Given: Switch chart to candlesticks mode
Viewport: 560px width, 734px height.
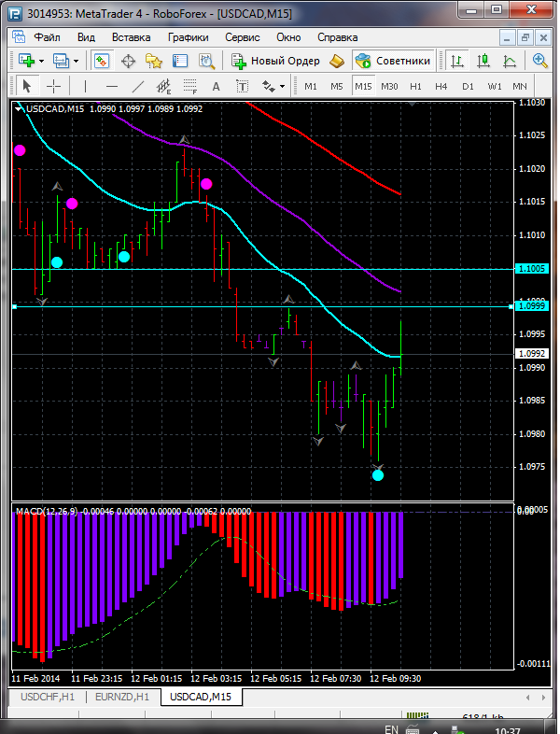Looking at the screenshot, I should click(x=483, y=61).
